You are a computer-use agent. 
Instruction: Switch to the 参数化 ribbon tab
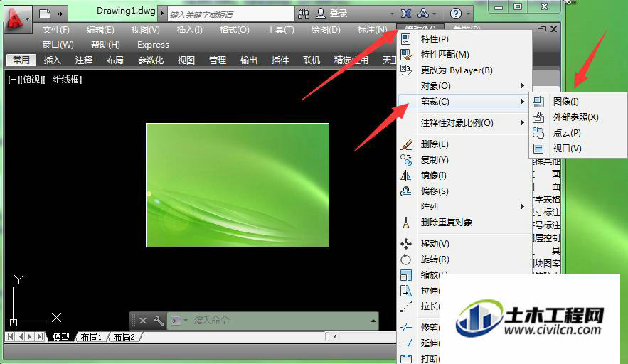point(151,60)
